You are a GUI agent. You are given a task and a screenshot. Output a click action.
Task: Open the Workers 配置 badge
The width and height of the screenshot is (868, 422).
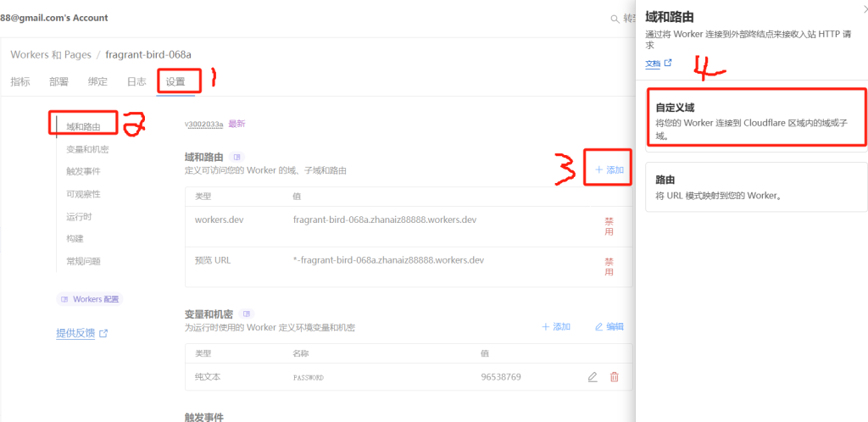tap(89, 298)
